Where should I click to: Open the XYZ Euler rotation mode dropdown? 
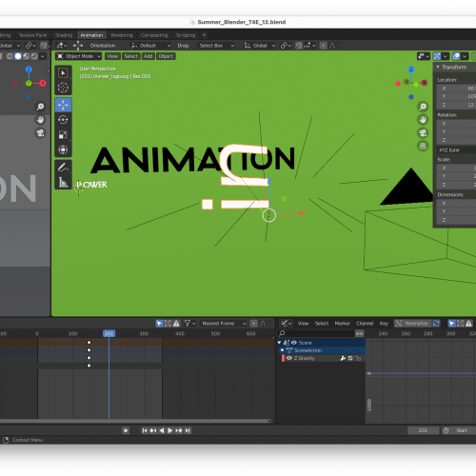tap(456, 150)
